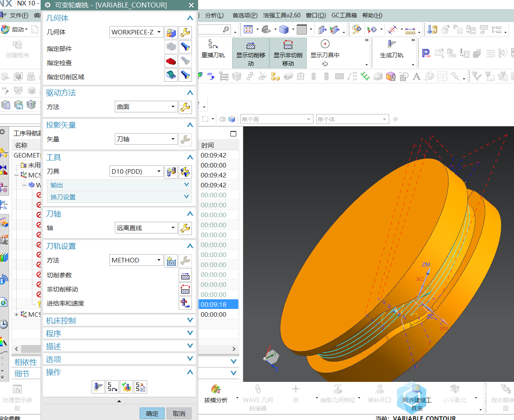514x420 pixels.
Task: Collapse the 刀轨设置 path settings section
Action: [190, 246]
